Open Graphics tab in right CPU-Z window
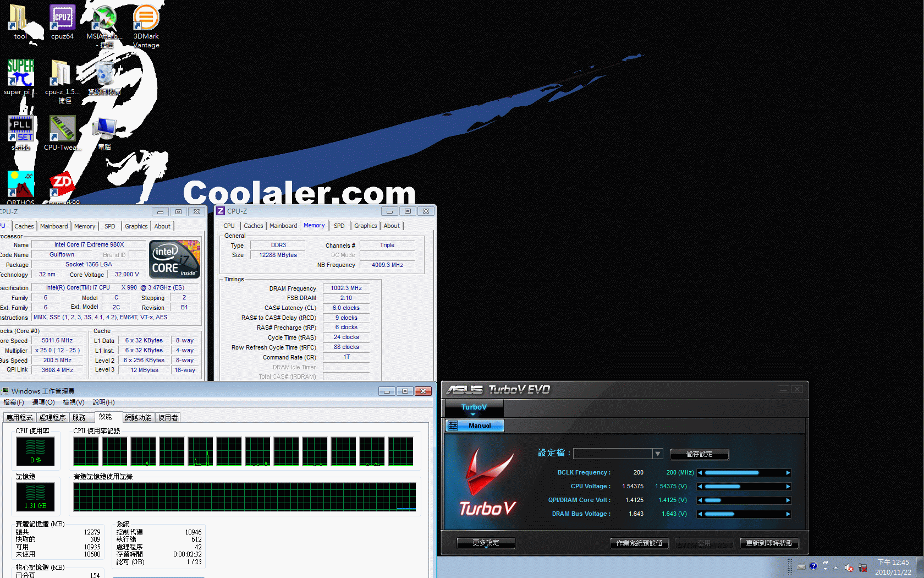This screenshot has height=578, width=924. tap(366, 226)
